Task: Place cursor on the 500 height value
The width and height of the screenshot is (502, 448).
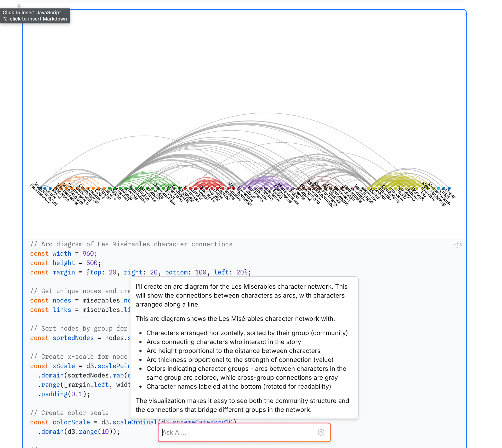Action: 92,263
